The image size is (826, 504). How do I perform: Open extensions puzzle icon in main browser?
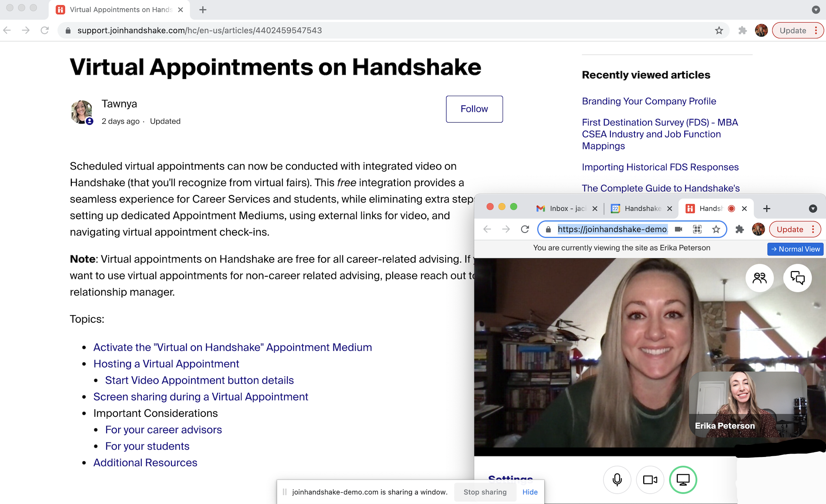pyautogui.click(x=742, y=30)
